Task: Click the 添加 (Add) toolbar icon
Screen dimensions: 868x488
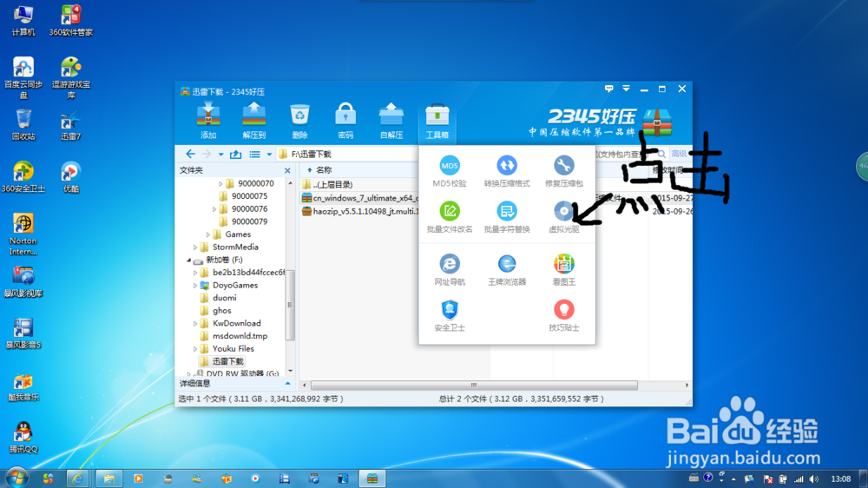Action: coord(208,120)
